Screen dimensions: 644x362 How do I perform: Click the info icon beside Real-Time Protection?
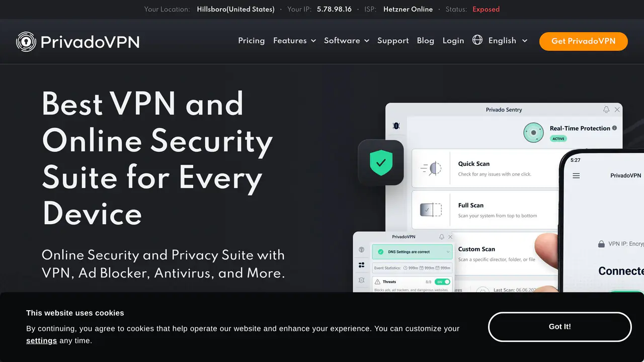[614, 128]
